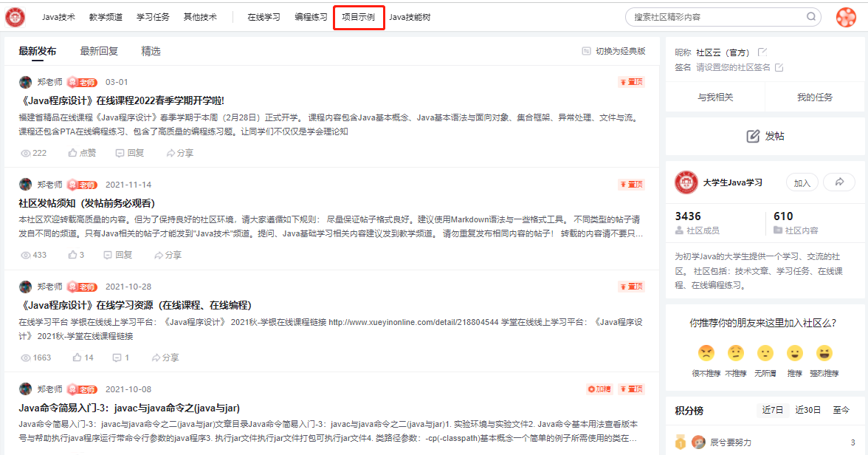Click the search magnifier icon

[811, 17]
